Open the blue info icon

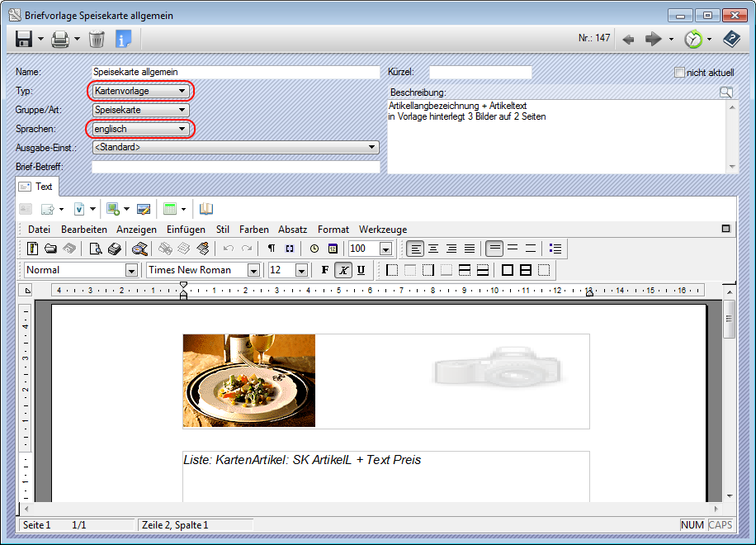click(123, 39)
